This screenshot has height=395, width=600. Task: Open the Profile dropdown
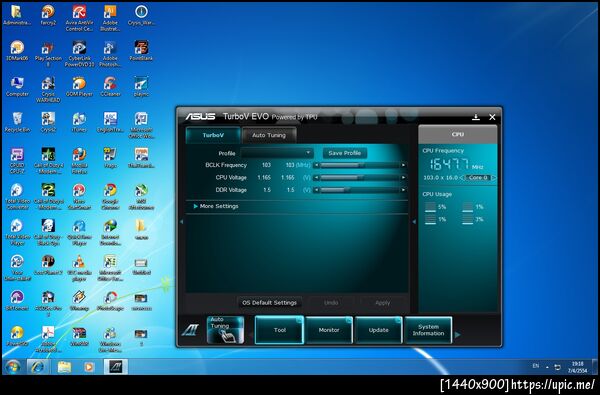coord(277,153)
